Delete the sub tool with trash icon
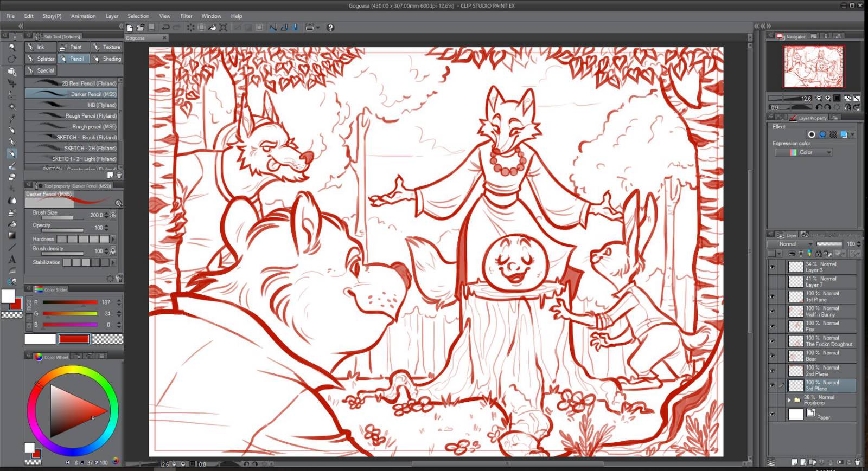 point(119,175)
